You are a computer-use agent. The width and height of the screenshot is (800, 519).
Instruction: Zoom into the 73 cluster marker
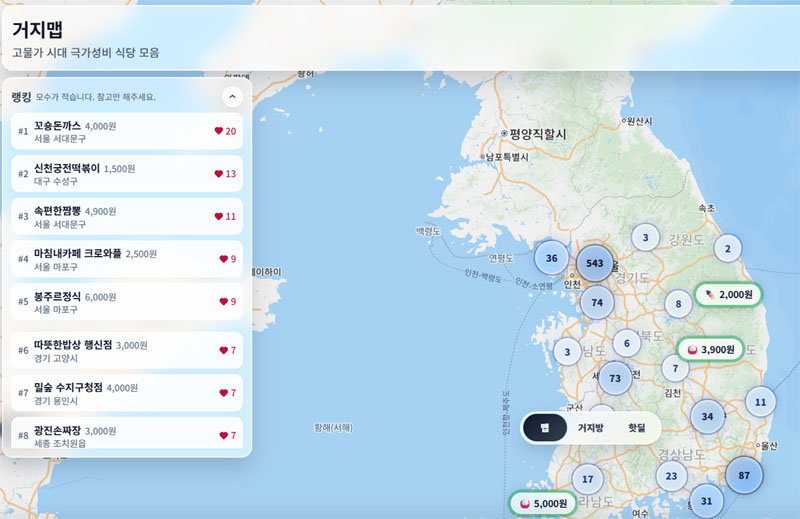tap(615, 378)
